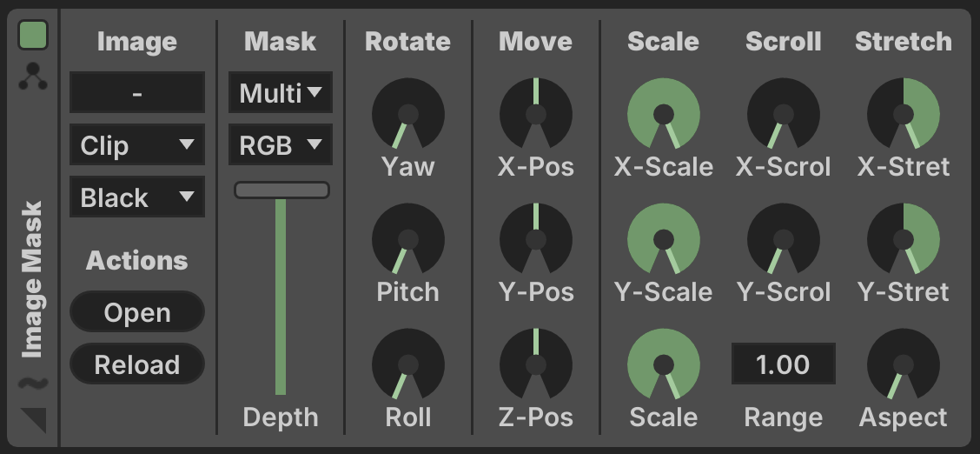Viewport: 980px width, 454px height.
Task: Click the Roll knob
Action: [408, 364]
